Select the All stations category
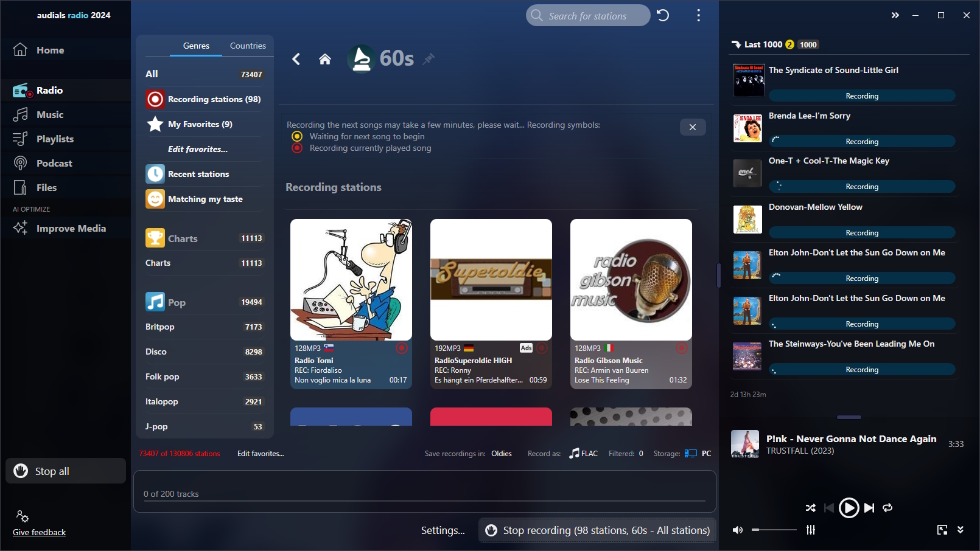The width and height of the screenshot is (980, 551). coord(205,74)
